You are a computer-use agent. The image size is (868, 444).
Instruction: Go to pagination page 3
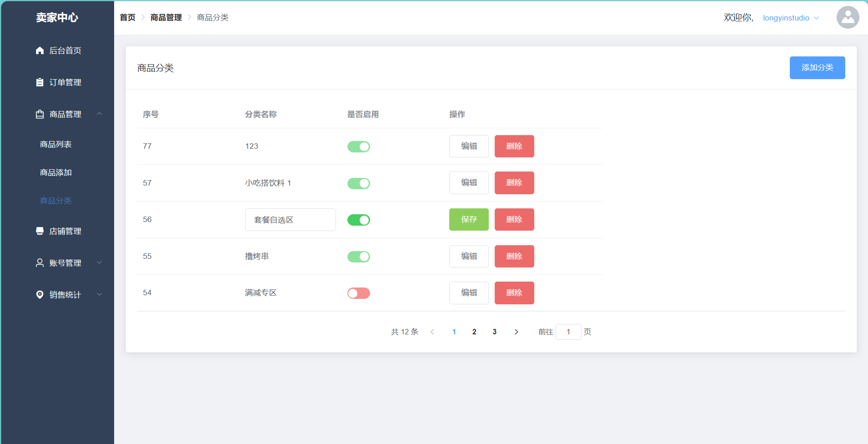(494, 332)
